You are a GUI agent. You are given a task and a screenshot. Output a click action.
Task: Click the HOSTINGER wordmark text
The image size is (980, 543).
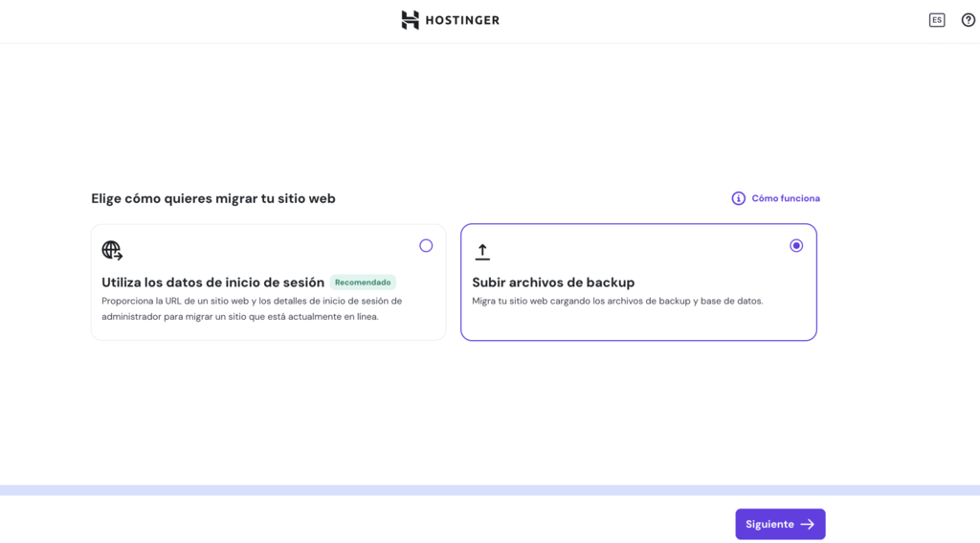click(x=462, y=20)
